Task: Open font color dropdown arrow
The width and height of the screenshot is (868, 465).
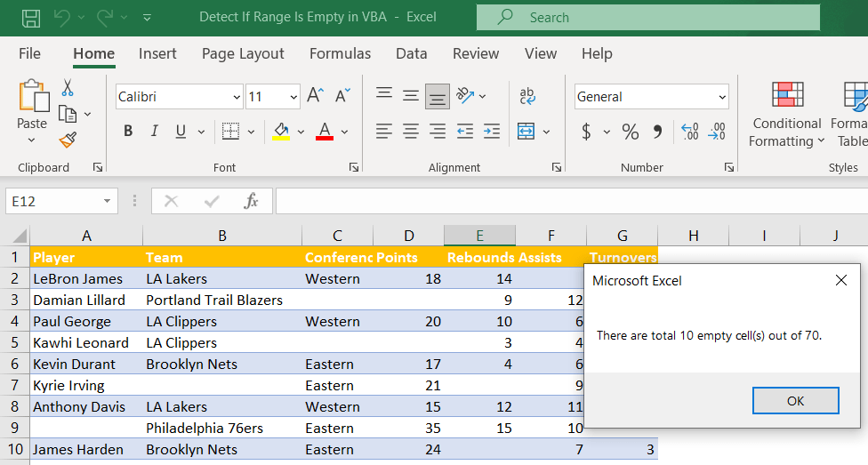Action: 344,132
